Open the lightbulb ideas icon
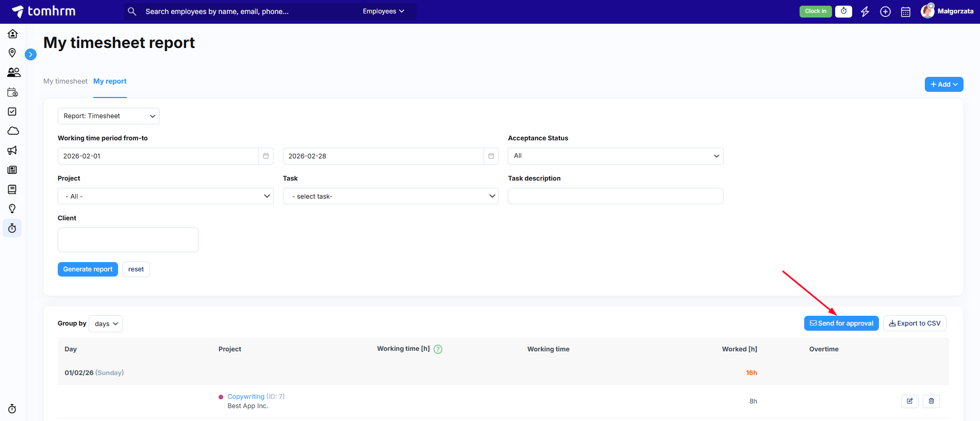980x421 pixels. (x=12, y=209)
